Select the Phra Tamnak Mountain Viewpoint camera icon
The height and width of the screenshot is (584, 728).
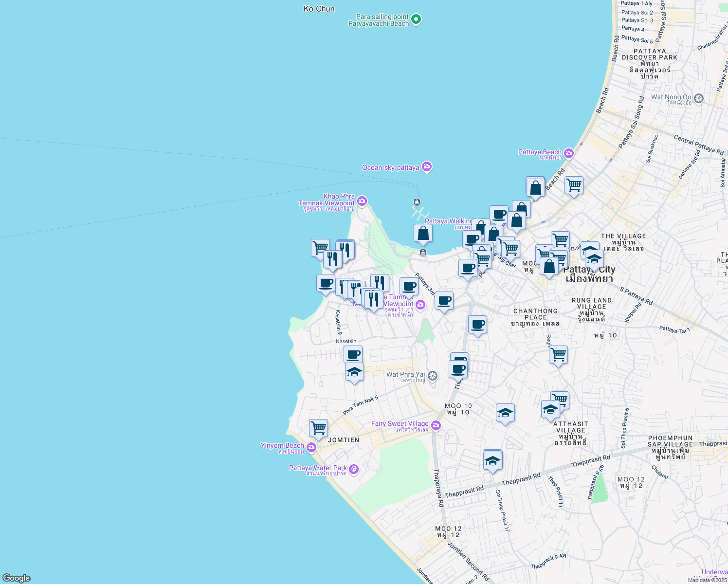[420, 305]
